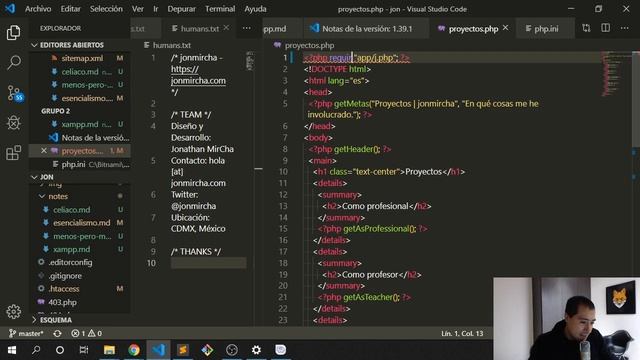Click the Visual Studio Code taskbar icon

(x=158, y=350)
